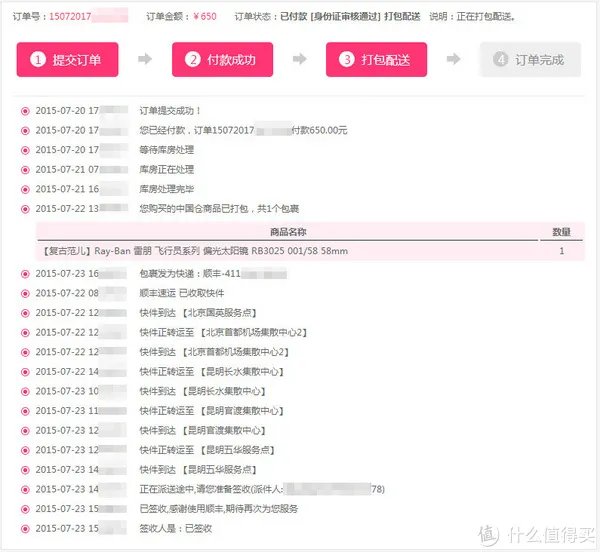Click the arrow between 打包配送 and 订单完成
The image size is (600, 552).
pyautogui.click(x=454, y=60)
